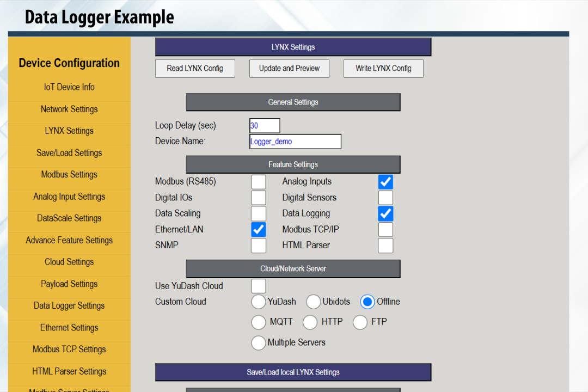Enable the SNMP feature checkbox

[x=259, y=246]
